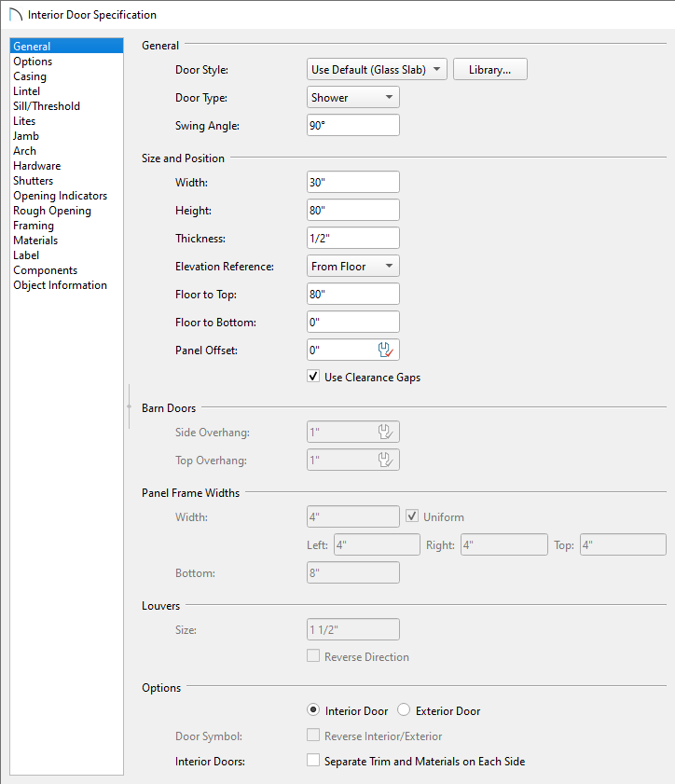Click the Height input field
This screenshot has height=784, width=675.
(x=353, y=210)
